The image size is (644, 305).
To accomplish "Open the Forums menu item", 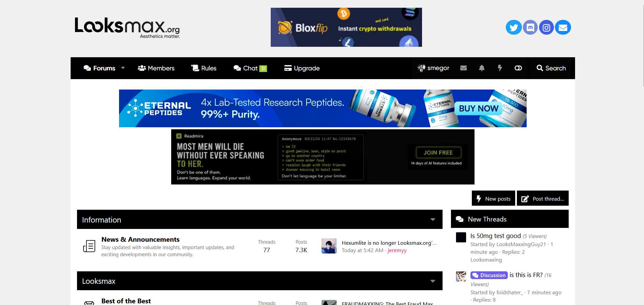I will point(100,68).
